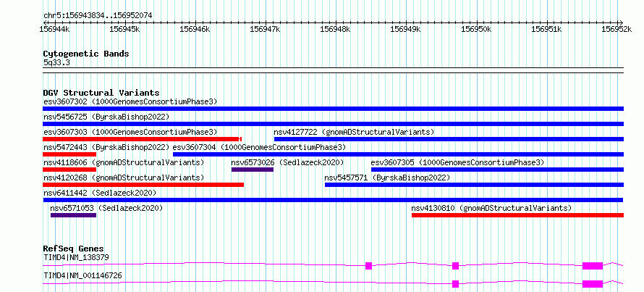This screenshot has height=292, width=644.
Task: Select the red bar under esv3607303
Action: click(x=142, y=139)
